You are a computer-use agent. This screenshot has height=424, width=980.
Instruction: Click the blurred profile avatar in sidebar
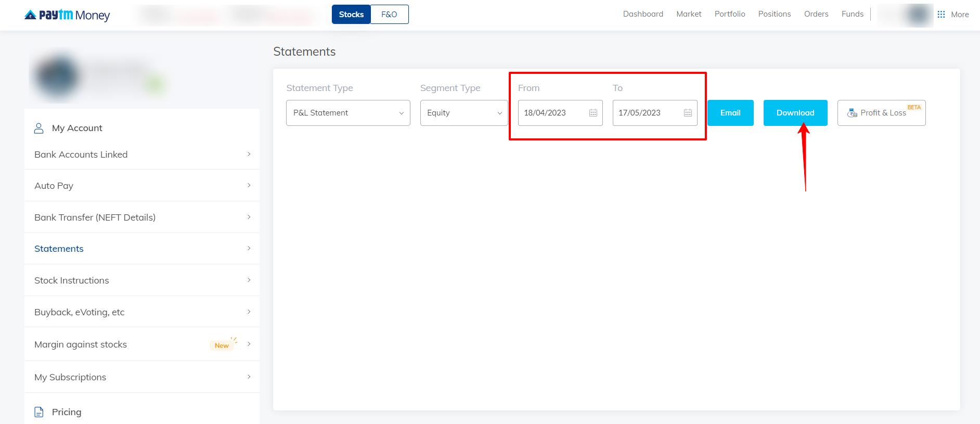(x=57, y=76)
